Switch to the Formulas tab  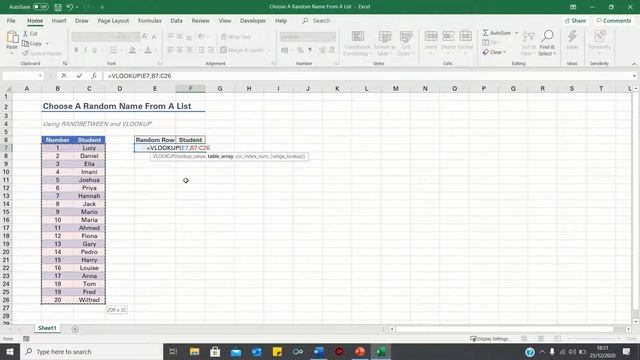pos(149,20)
